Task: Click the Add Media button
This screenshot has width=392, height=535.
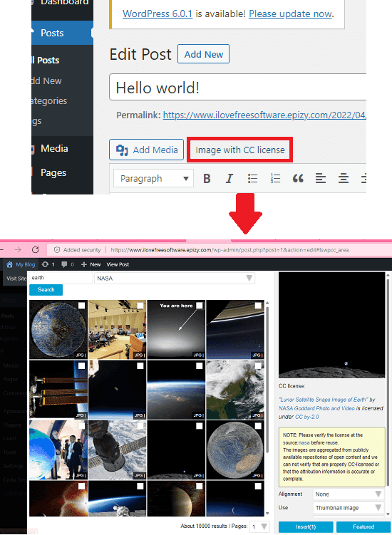Action: 147,150
